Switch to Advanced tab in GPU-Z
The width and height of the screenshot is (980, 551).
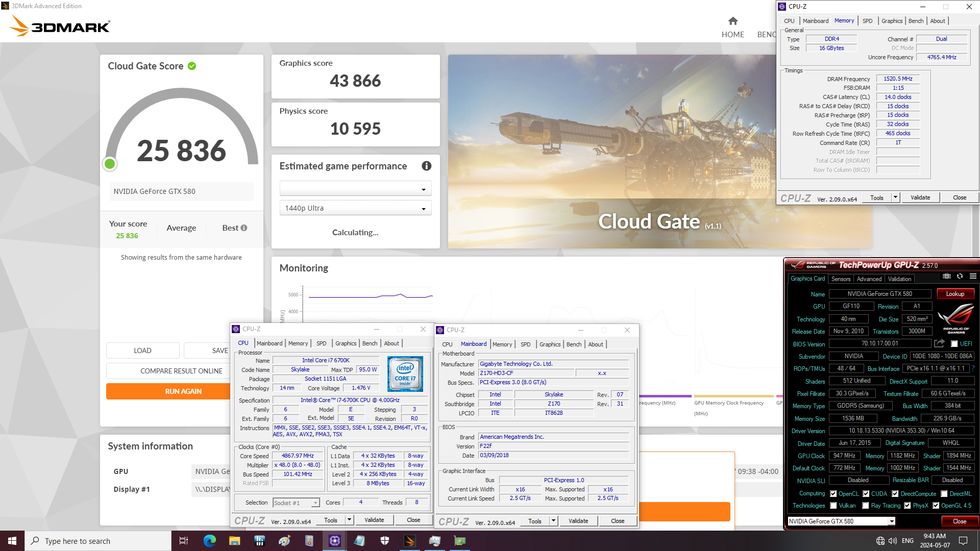coord(869,279)
